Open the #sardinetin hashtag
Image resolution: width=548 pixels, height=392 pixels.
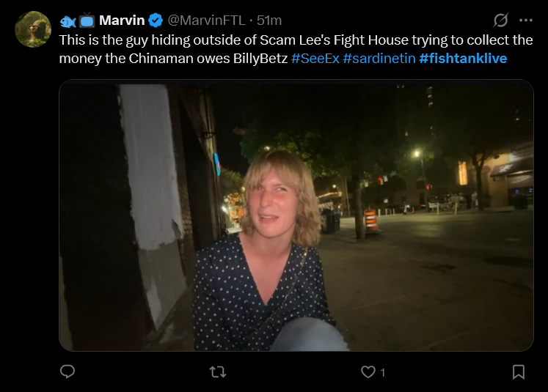(x=379, y=59)
